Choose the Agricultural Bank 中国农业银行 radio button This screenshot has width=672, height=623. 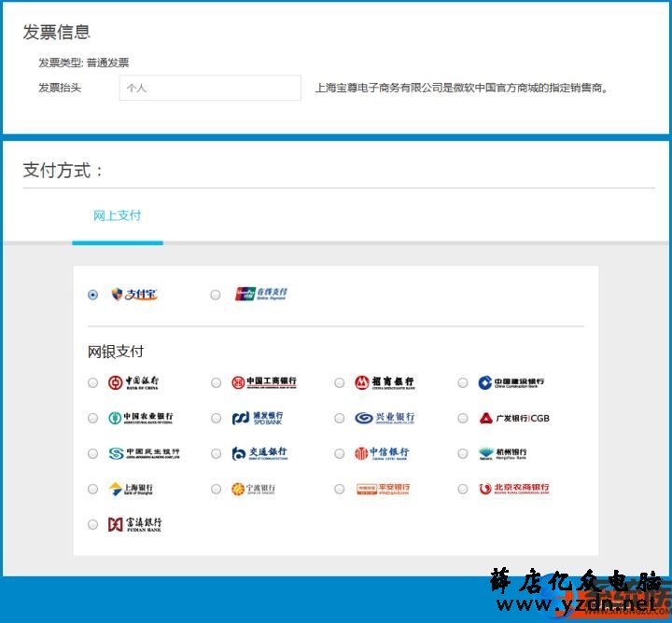point(92,418)
